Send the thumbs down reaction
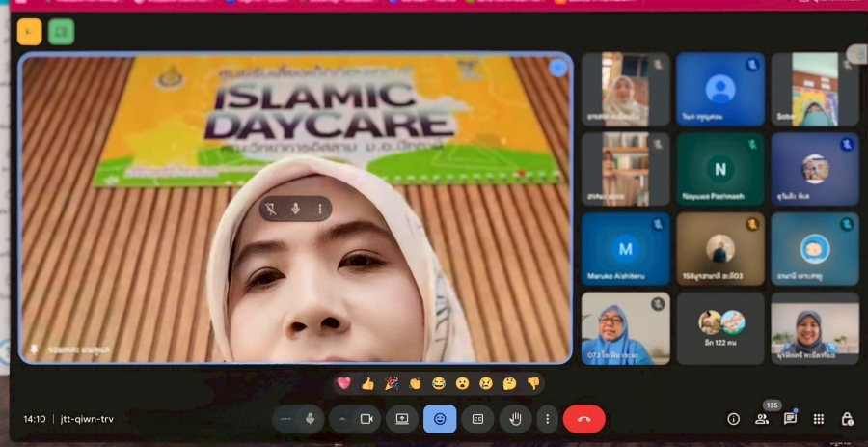This screenshot has width=868, height=447. tap(533, 383)
